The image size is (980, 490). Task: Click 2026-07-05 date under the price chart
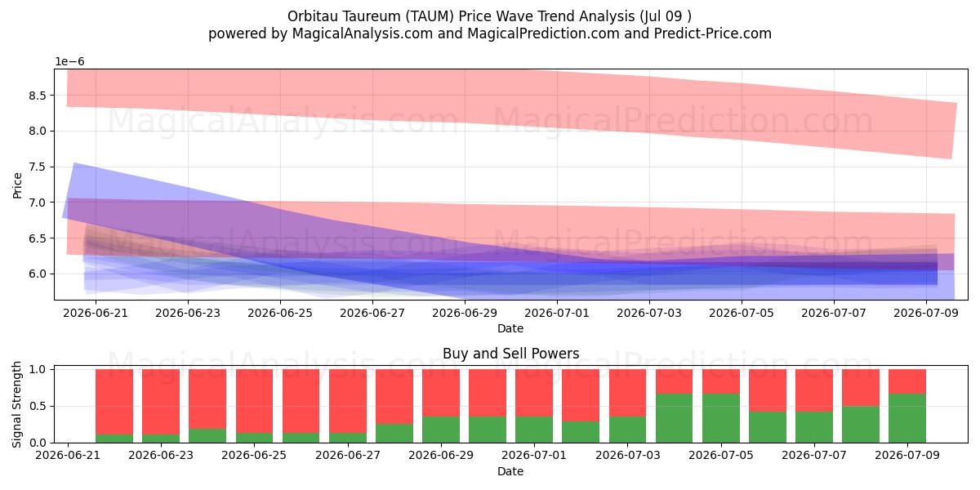[742, 312]
